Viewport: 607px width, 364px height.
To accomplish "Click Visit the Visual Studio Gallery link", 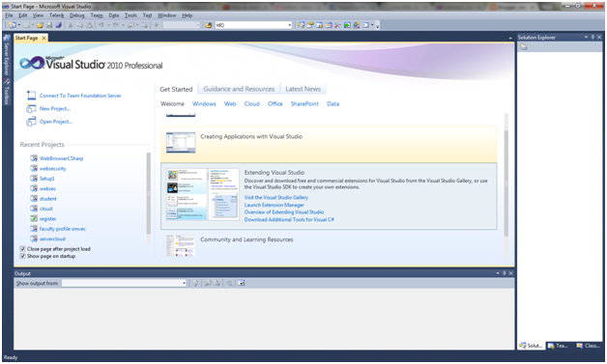I will pyautogui.click(x=276, y=197).
